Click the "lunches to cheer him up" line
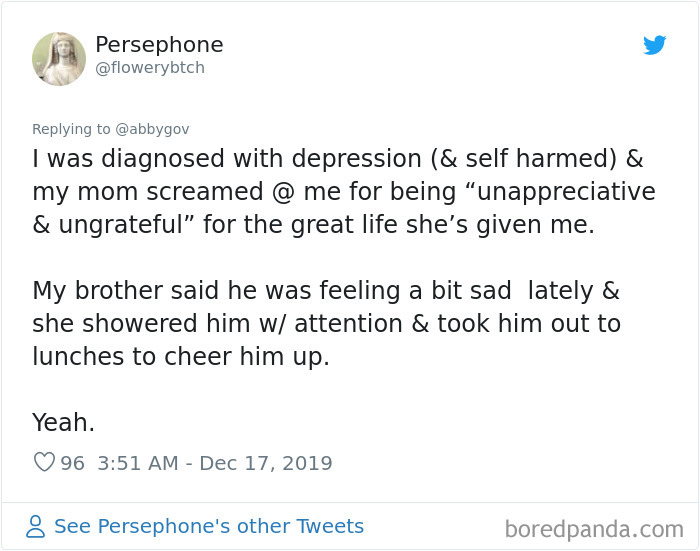700x551 pixels. click(180, 357)
